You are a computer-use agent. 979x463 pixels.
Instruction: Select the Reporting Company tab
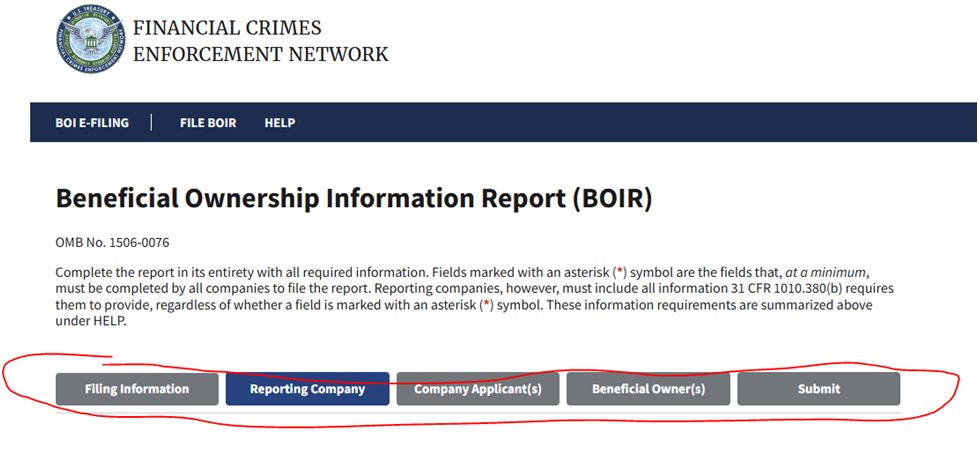pos(307,389)
